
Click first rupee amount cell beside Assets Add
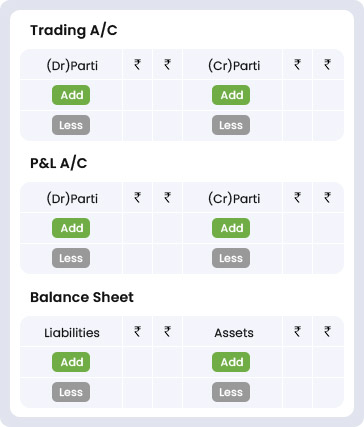297,362
